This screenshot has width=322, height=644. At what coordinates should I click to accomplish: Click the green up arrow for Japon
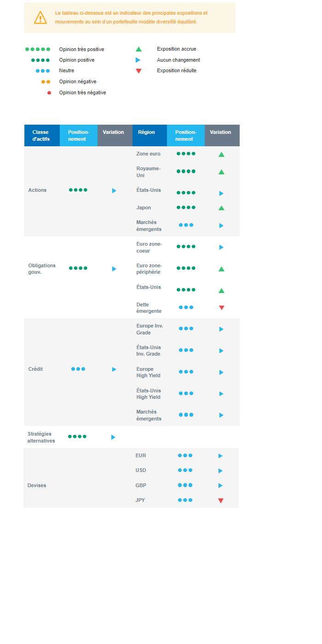[221, 208]
